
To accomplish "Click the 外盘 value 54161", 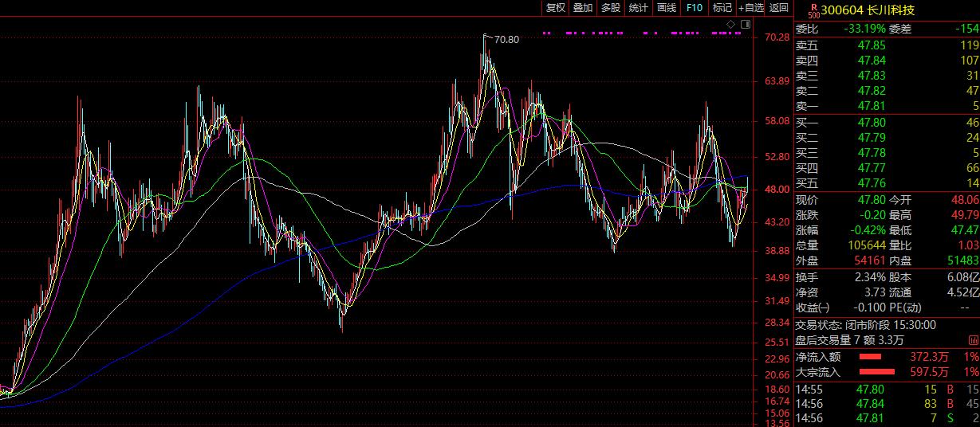I will 869,261.
